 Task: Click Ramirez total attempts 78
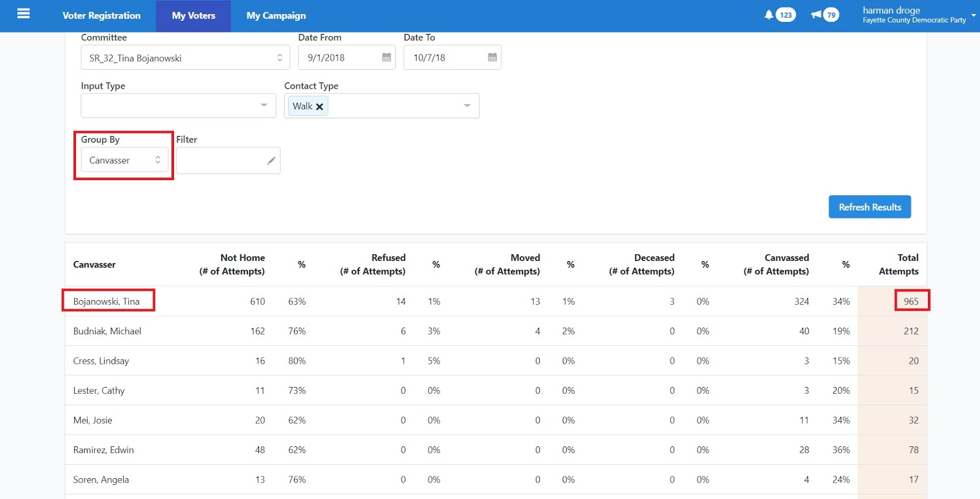913,450
